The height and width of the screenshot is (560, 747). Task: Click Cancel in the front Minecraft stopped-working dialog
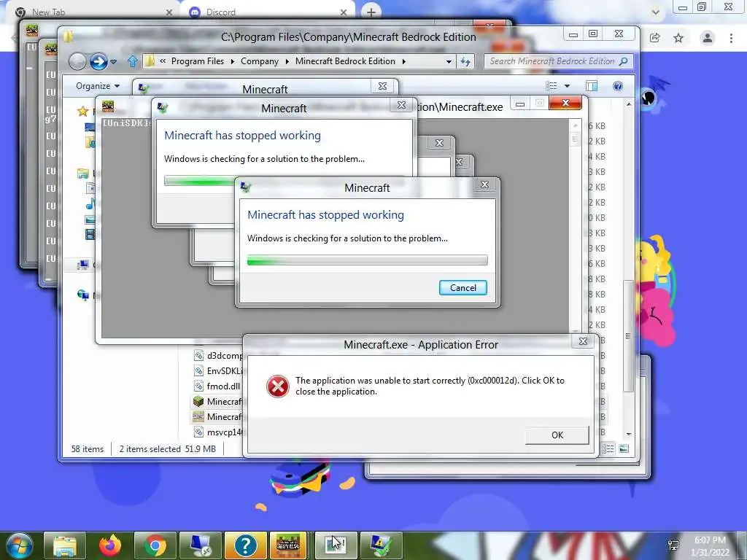(462, 287)
